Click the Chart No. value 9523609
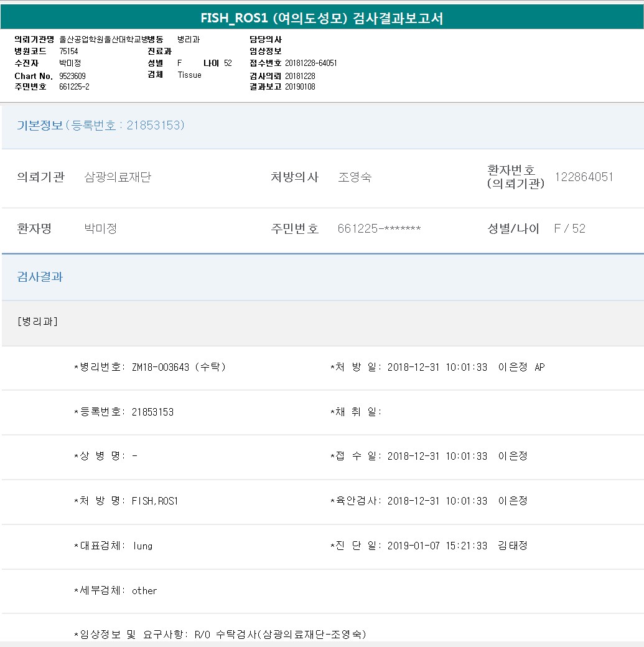The height and width of the screenshot is (647, 644). point(72,76)
